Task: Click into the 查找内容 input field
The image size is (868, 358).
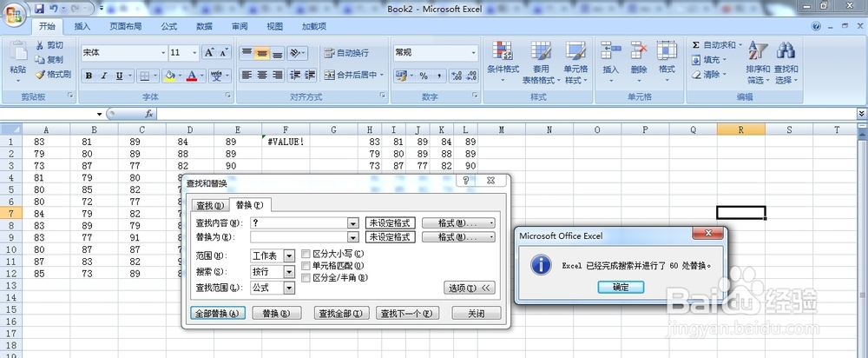Action: [x=299, y=222]
